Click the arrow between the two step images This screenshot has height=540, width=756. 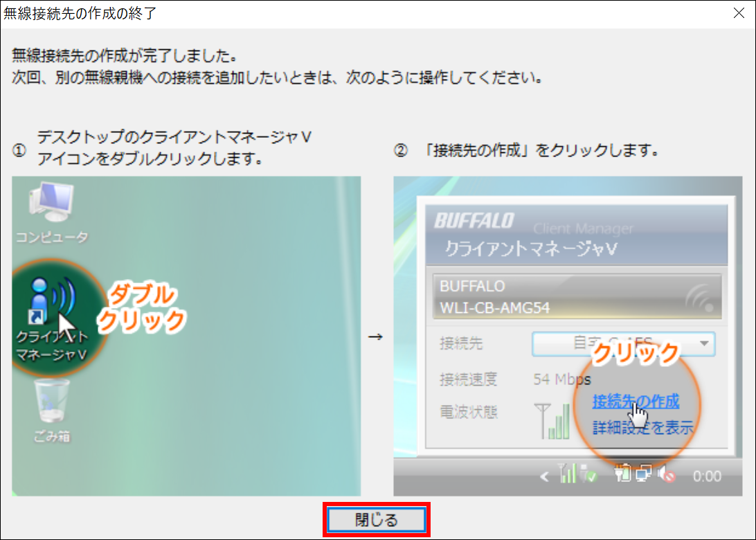(x=375, y=338)
